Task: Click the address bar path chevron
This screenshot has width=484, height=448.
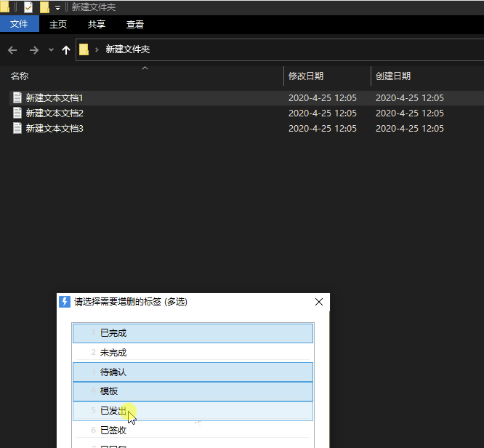Action: click(x=96, y=49)
